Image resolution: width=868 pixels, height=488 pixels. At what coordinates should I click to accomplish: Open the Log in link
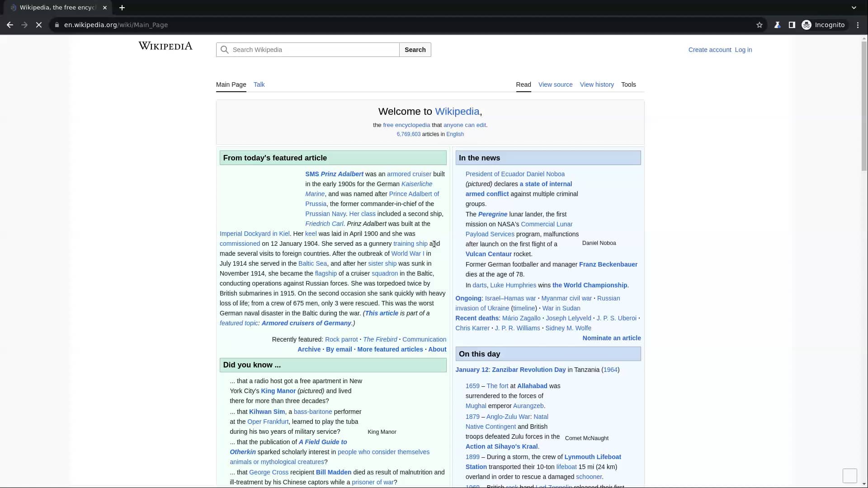[743, 50]
